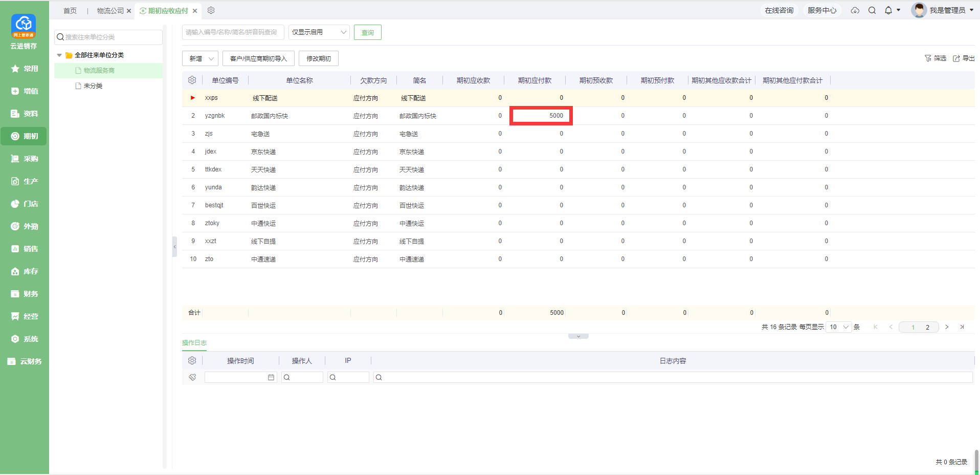
Task: Open table column settings gear
Action: click(192, 80)
